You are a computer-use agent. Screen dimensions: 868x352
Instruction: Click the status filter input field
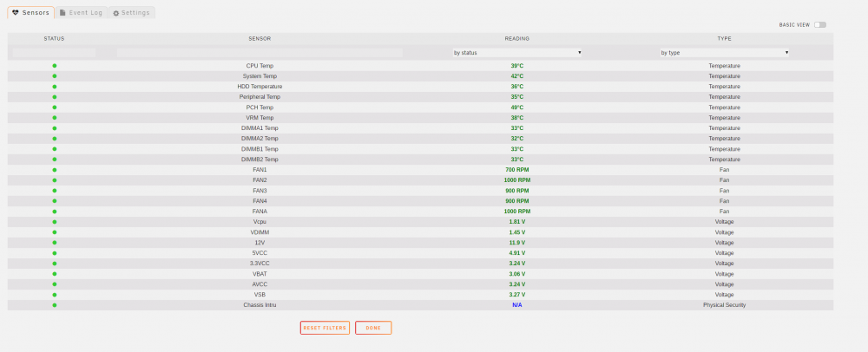click(54, 53)
